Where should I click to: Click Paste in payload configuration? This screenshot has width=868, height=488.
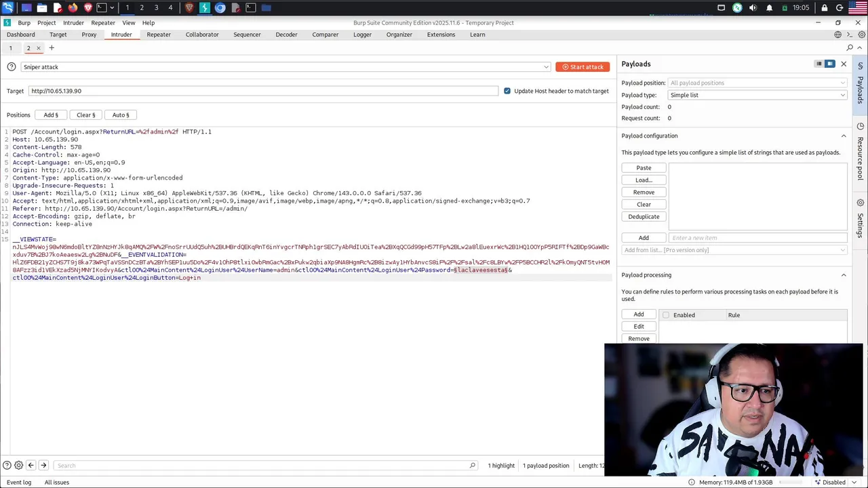click(644, 167)
